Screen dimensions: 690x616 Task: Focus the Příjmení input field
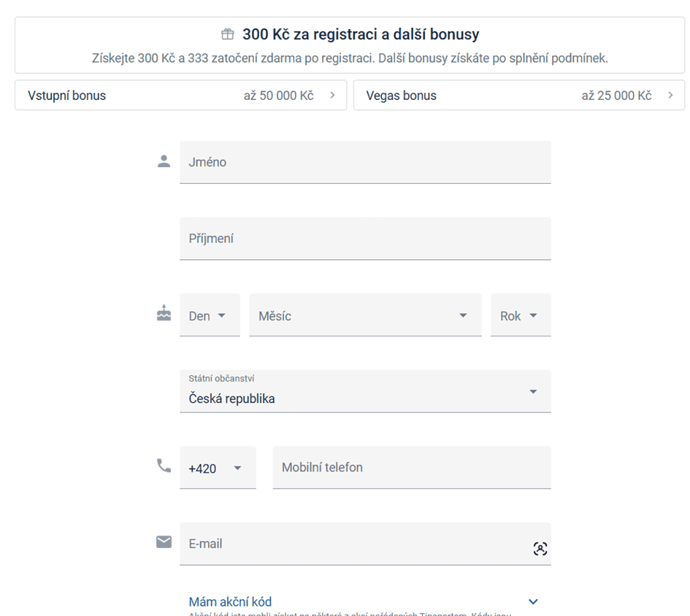(x=365, y=239)
